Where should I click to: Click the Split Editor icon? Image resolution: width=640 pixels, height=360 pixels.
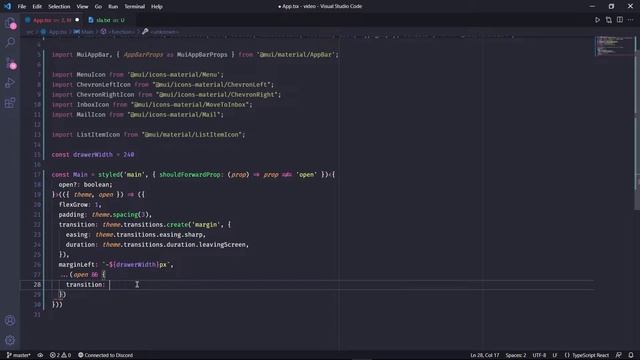tap(620, 20)
